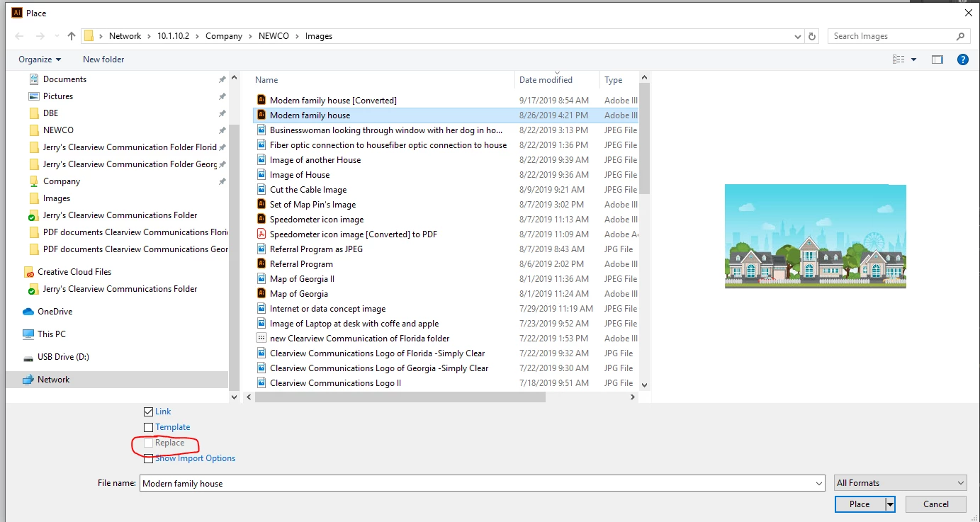The image size is (980, 522).
Task: Select new Clearview Communication of Florida folder
Action: 359,339
